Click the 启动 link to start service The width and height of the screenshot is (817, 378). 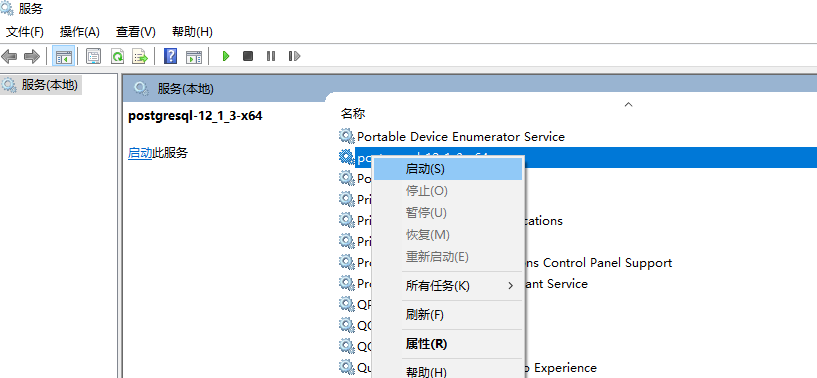[x=140, y=153]
